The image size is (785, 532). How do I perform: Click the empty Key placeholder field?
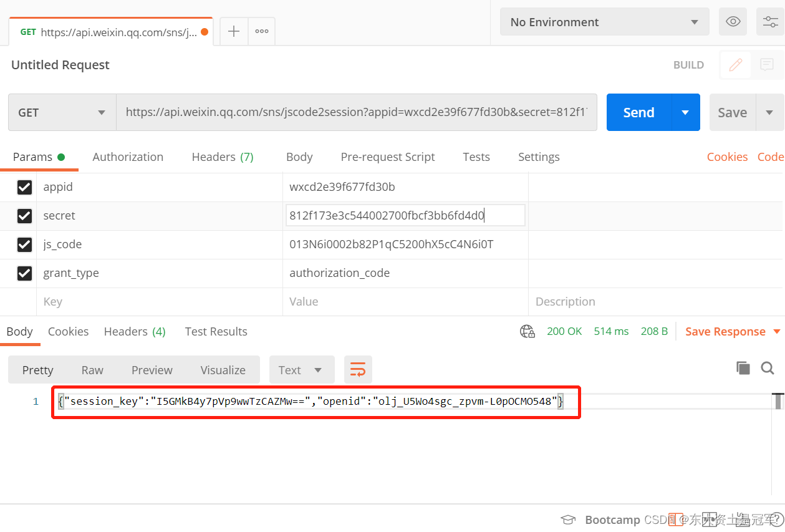[160, 302]
